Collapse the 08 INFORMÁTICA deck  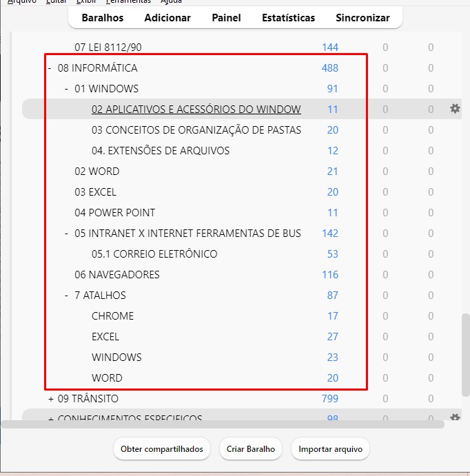(50, 68)
